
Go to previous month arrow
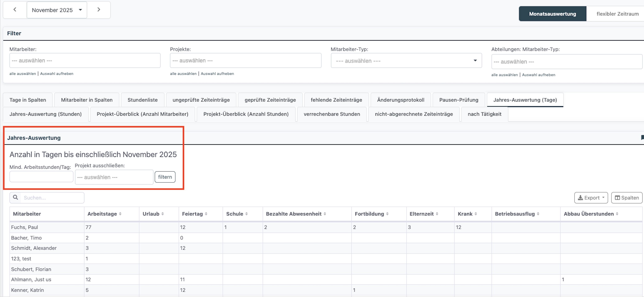pyautogui.click(x=15, y=9)
